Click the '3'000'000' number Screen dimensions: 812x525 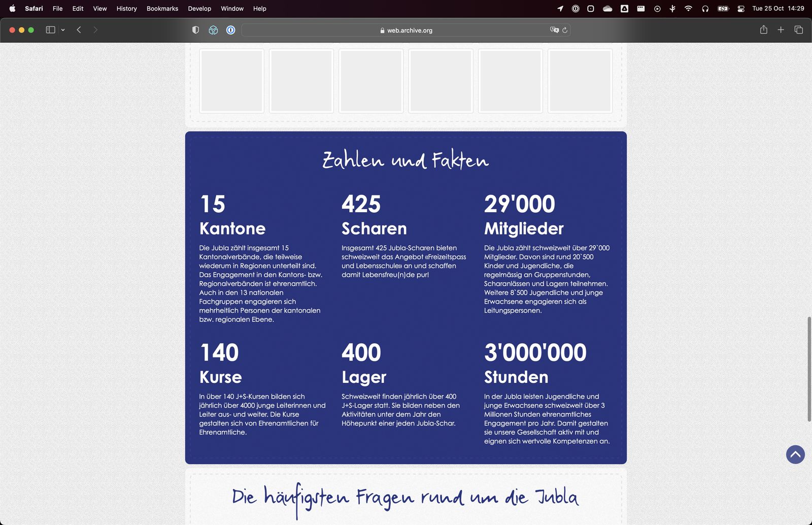pos(535,352)
